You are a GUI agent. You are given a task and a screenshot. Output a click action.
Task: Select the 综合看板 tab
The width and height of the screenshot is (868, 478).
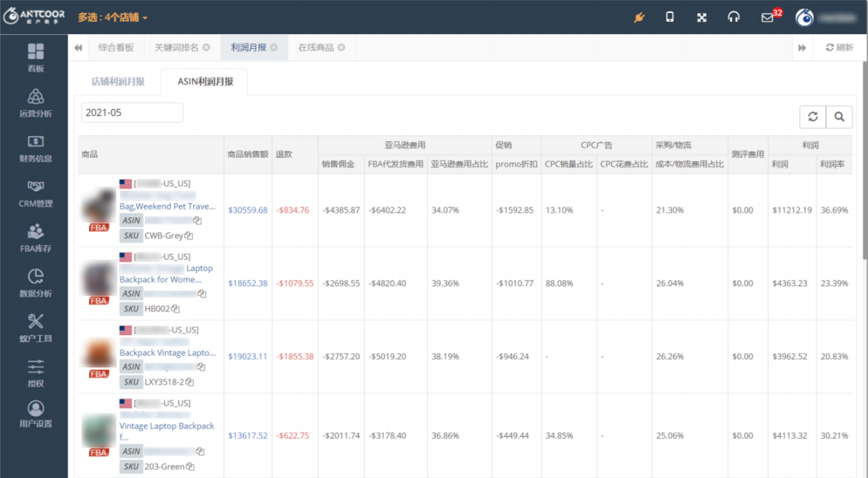coord(116,48)
